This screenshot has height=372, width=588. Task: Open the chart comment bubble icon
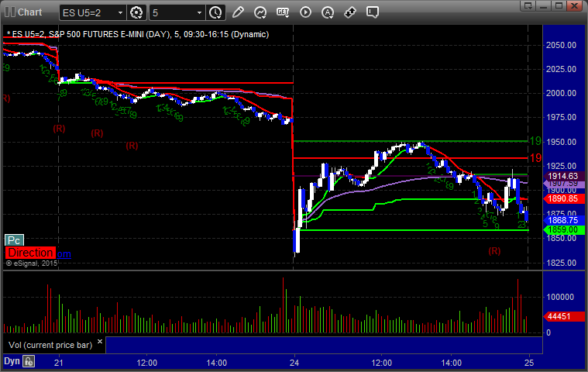(373, 12)
